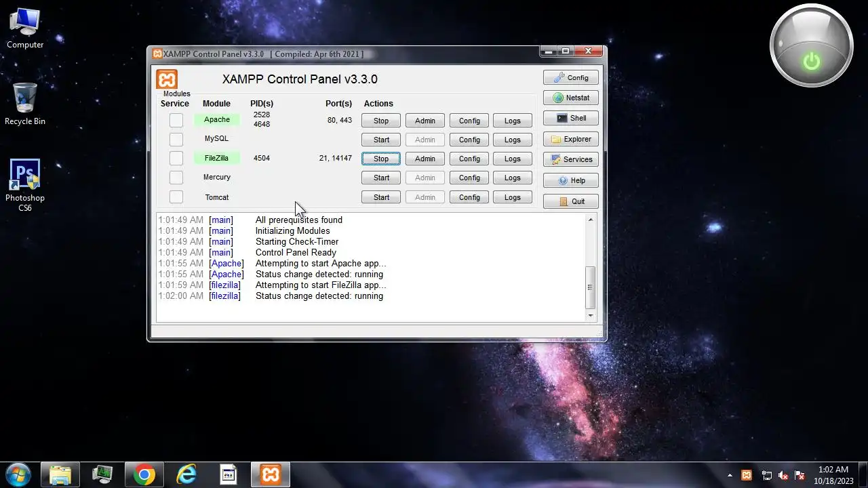Viewport: 868px width, 488px height.
Task: Open Tomcat Config menu
Action: pos(469,197)
